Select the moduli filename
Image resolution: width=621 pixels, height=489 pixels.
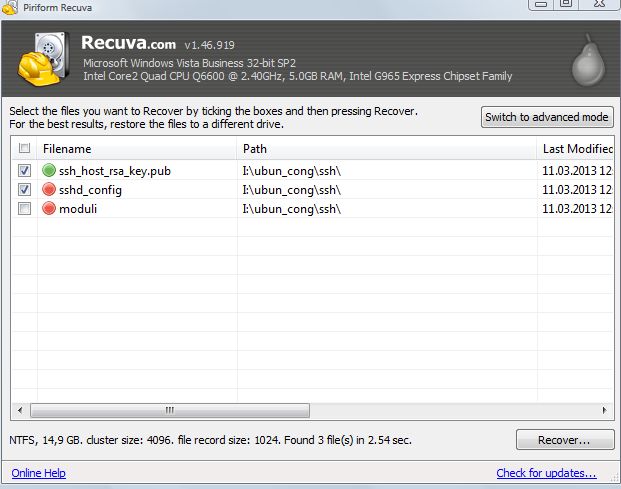pyautogui.click(x=78, y=209)
